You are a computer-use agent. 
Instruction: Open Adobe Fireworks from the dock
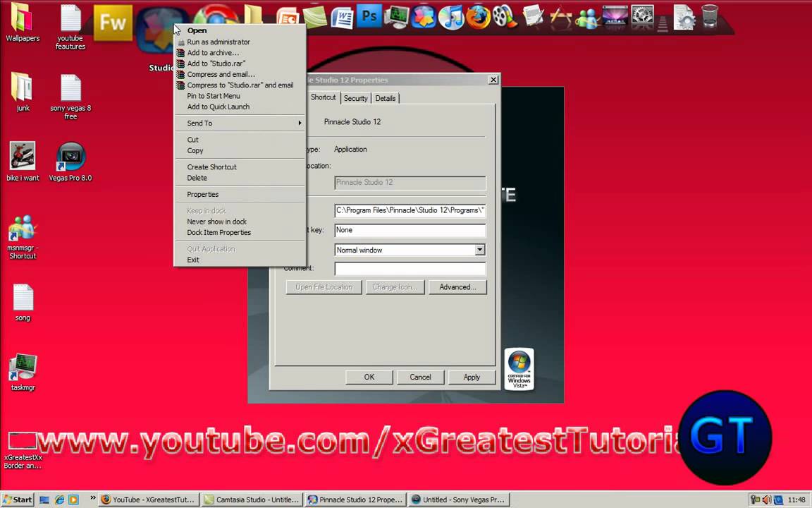point(113,23)
